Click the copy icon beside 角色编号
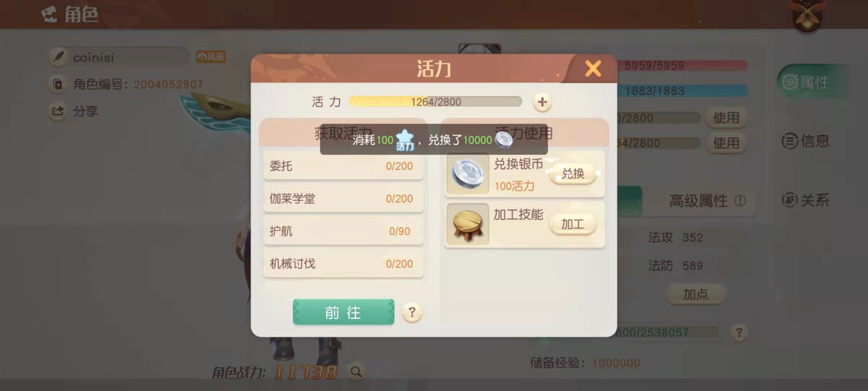This screenshot has height=391, width=868. (x=58, y=84)
